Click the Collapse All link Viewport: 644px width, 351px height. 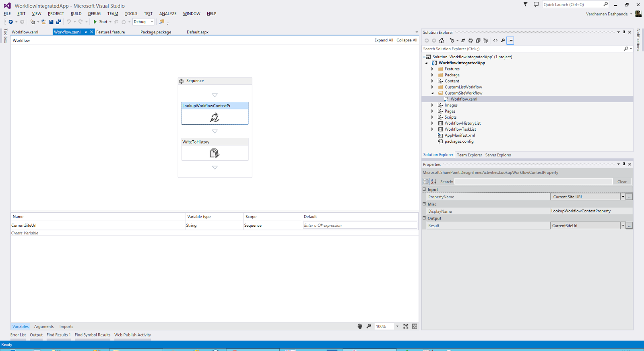point(407,40)
